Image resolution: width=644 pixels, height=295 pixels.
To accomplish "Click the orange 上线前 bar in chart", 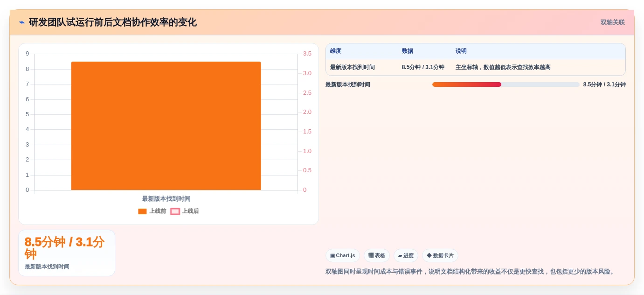I will click(166, 126).
